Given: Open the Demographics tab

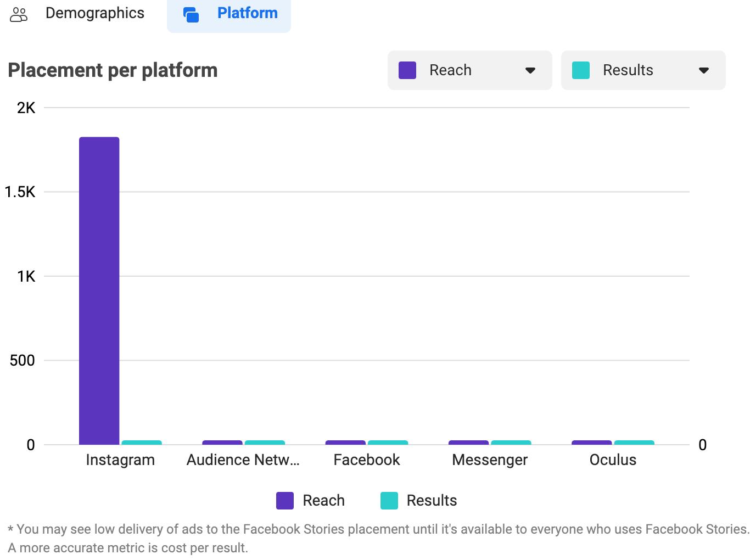Looking at the screenshot, I should [94, 13].
